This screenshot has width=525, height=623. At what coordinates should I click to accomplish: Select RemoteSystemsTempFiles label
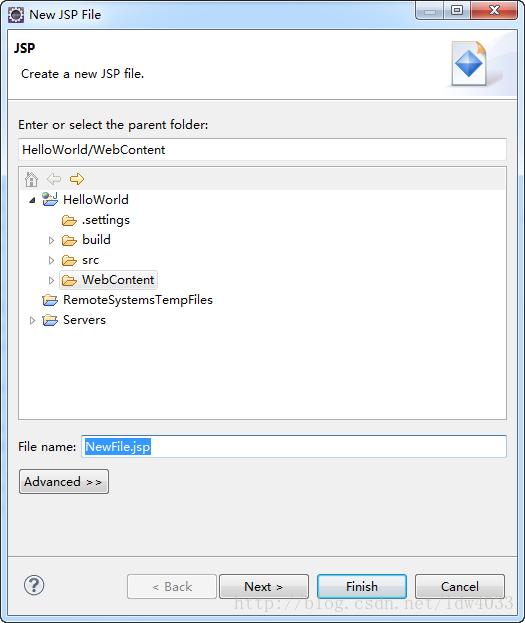click(x=138, y=300)
